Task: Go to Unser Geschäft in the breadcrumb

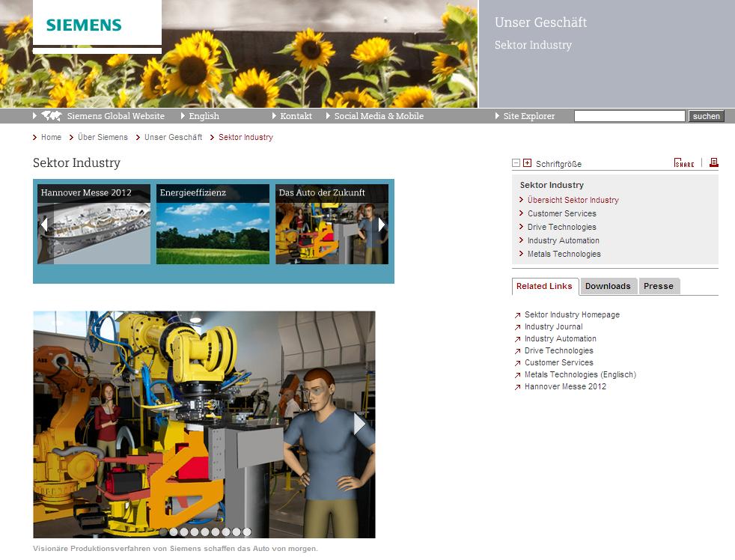Action: tap(174, 137)
